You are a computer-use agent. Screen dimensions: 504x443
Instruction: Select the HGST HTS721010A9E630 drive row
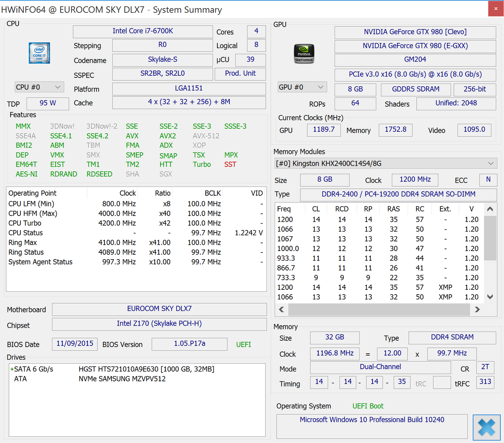pyautogui.click(x=137, y=369)
